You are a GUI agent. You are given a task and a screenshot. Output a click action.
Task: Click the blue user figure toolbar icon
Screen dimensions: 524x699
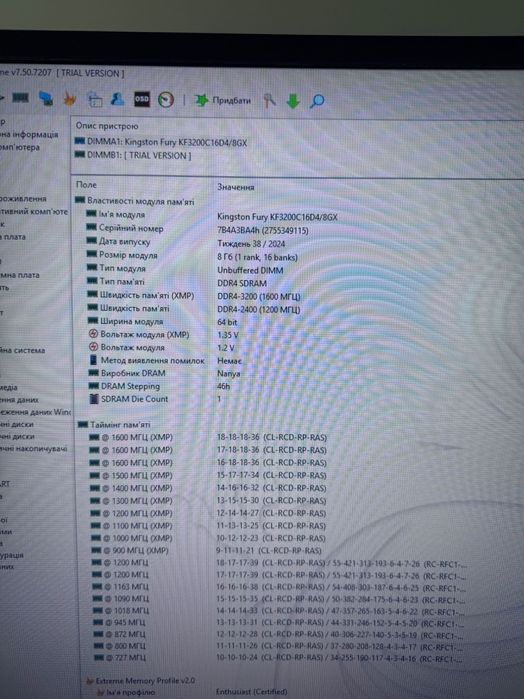click(x=118, y=99)
